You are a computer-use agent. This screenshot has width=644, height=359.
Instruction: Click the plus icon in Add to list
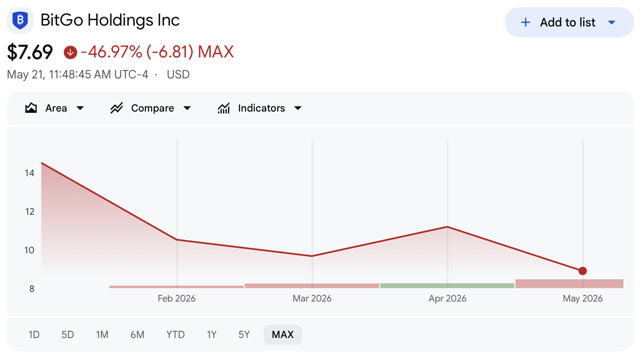(526, 22)
